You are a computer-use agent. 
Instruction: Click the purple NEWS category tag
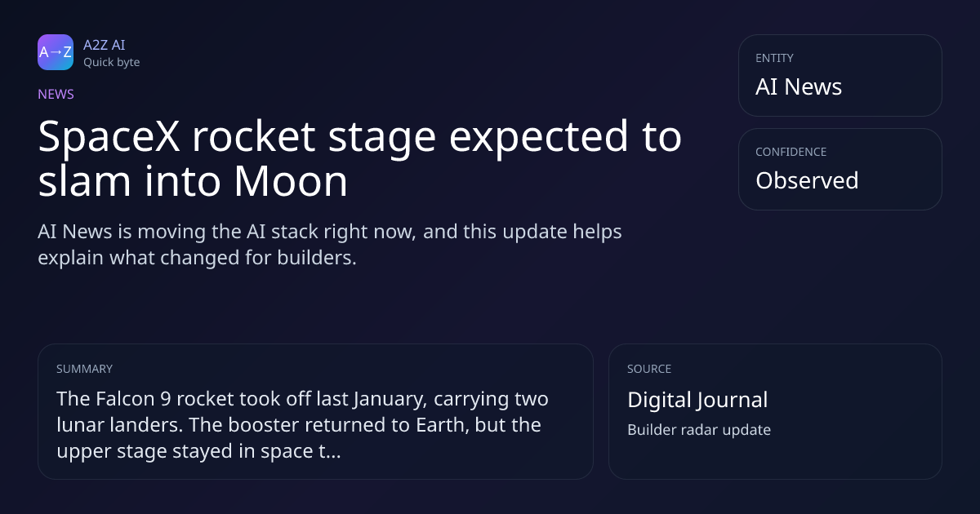[x=56, y=94]
